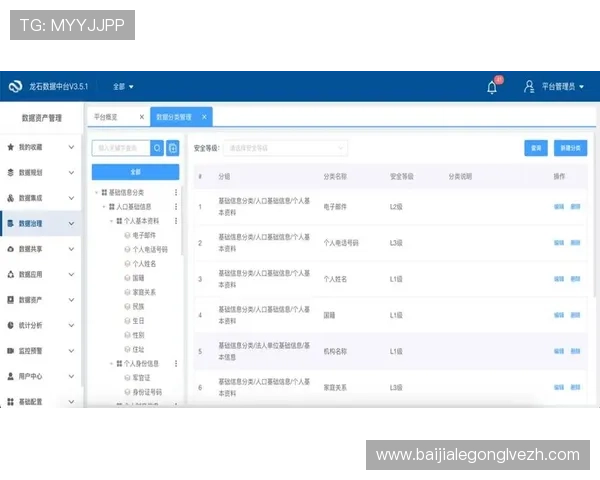Open the notification bell icon
This screenshot has height=480, width=600.
pos(492,87)
